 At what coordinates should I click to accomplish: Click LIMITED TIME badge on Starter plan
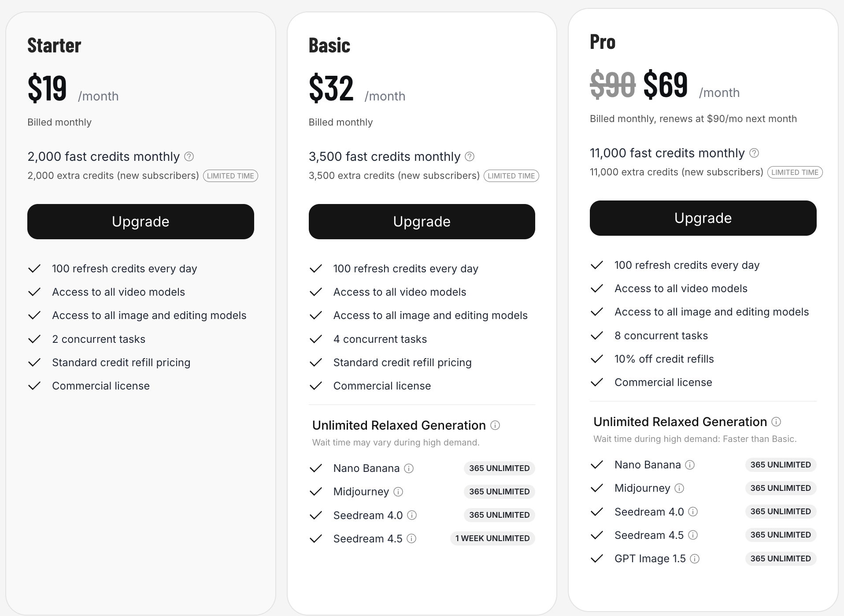pyautogui.click(x=230, y=176)
